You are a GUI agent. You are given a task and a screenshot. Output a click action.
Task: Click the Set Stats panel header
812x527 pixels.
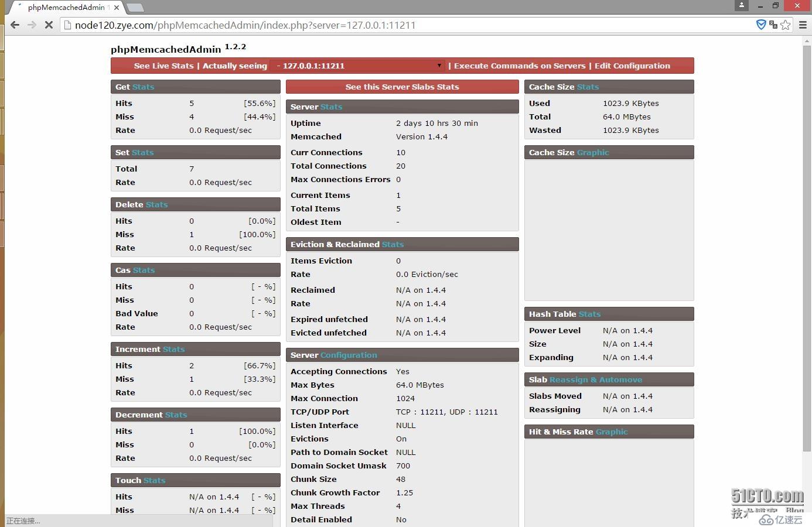click(x=196, y=152)
